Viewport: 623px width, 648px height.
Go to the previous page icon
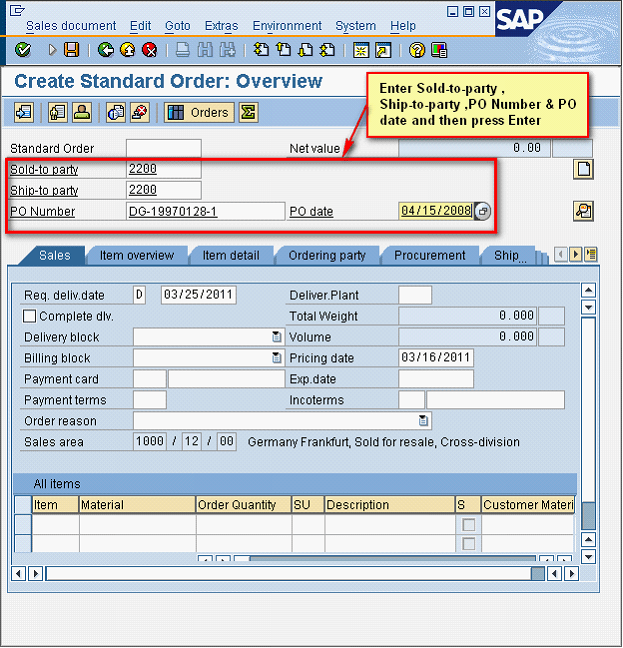(x=283, y=50)
